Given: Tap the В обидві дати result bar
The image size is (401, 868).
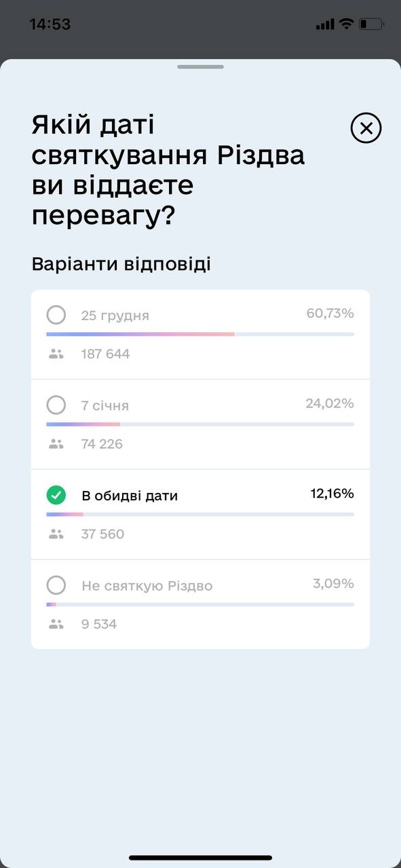Looking at the screenshot, I should click(x=200, y=515).
